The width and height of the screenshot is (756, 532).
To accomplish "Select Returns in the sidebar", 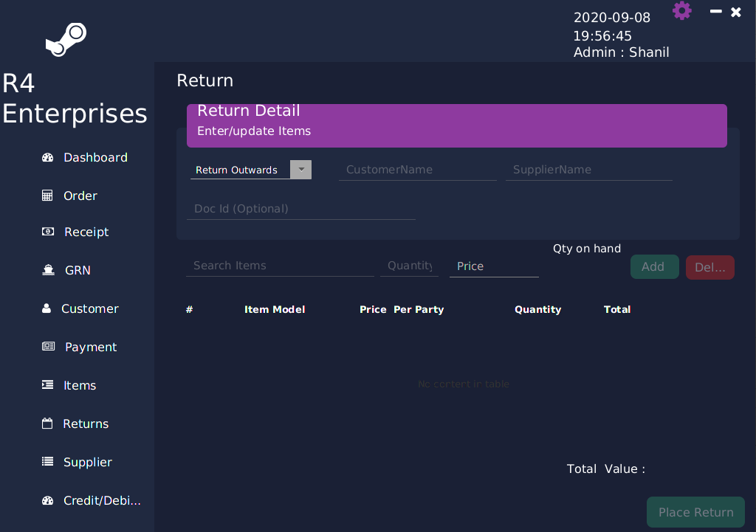I will tap(86, 424).
